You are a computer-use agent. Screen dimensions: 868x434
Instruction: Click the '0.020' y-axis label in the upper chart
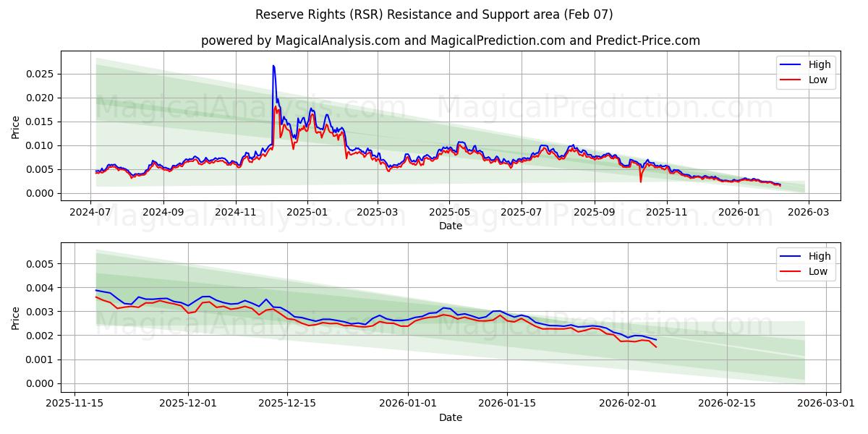41,98
